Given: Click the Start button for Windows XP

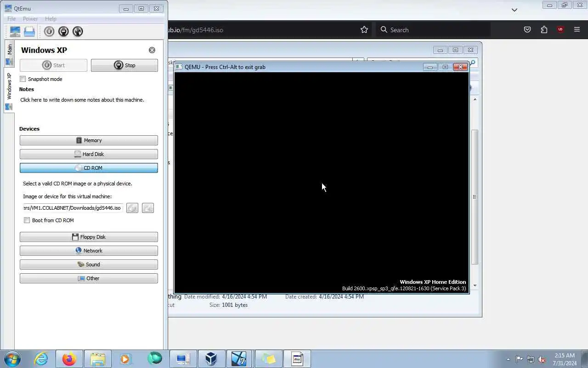Looking at the screenshot, I should (x=53, y=65).
